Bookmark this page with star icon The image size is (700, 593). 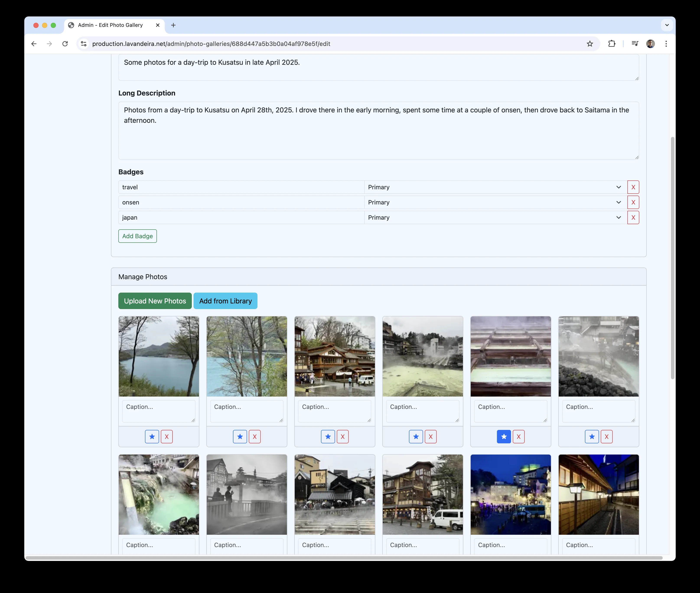coord(590,44)
